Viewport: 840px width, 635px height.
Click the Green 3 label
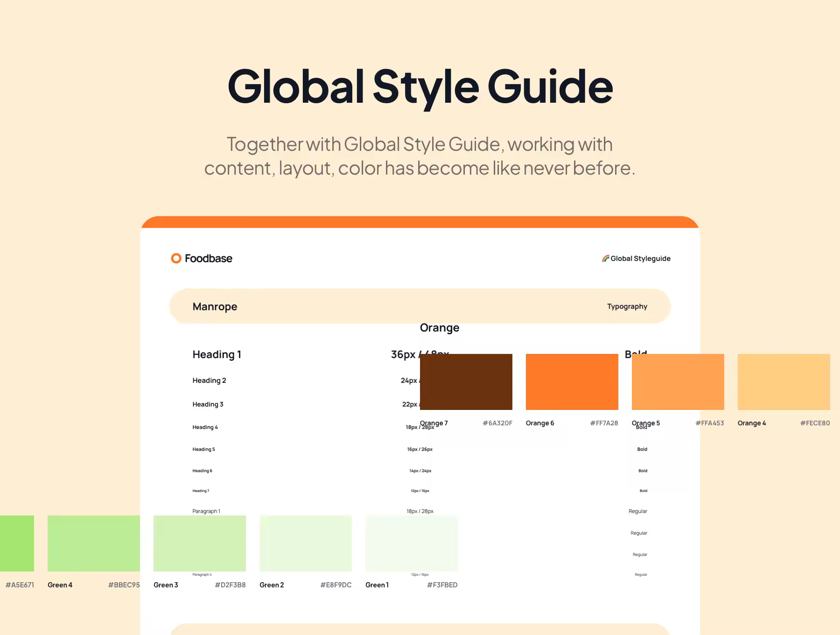pos(166,585)
